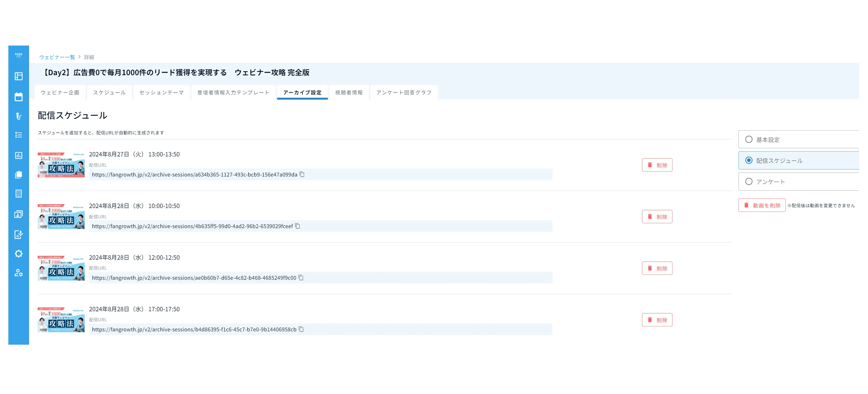Copy the URL ending in 4685249f9c00
The height and width of the screenshot is (394, 868).
[x=301, y=278]
